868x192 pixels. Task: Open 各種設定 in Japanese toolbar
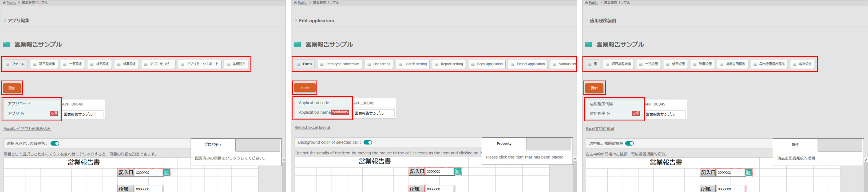tap(236, 64)
